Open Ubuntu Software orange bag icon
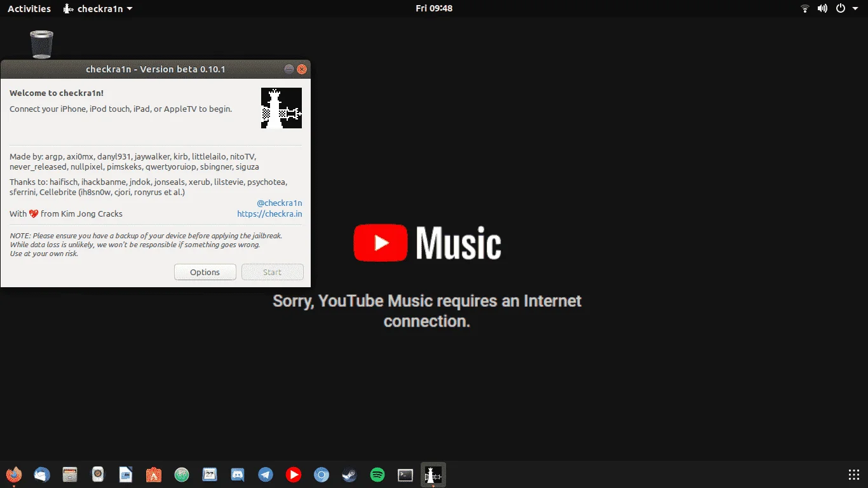Screen dimensions: 868x488 click(154, 475)
